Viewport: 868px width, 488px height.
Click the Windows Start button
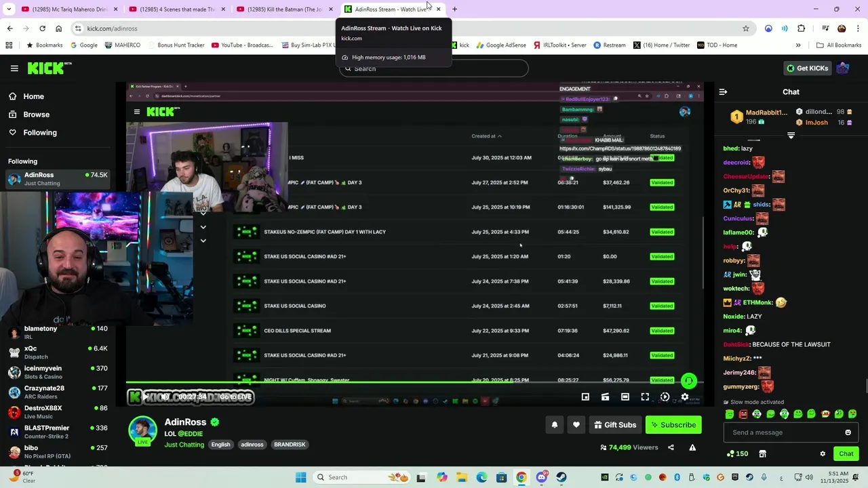pyautogui.click(x=300, y=477)
